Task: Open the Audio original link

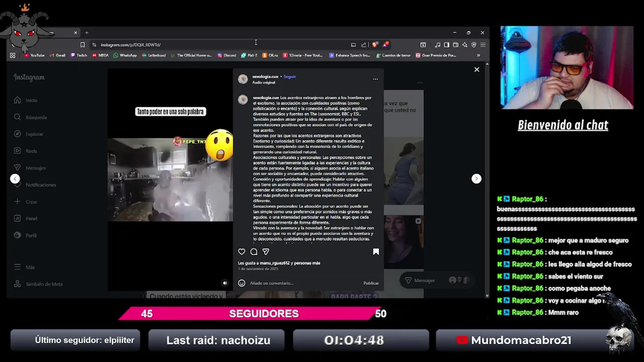Action: [264, 82]
